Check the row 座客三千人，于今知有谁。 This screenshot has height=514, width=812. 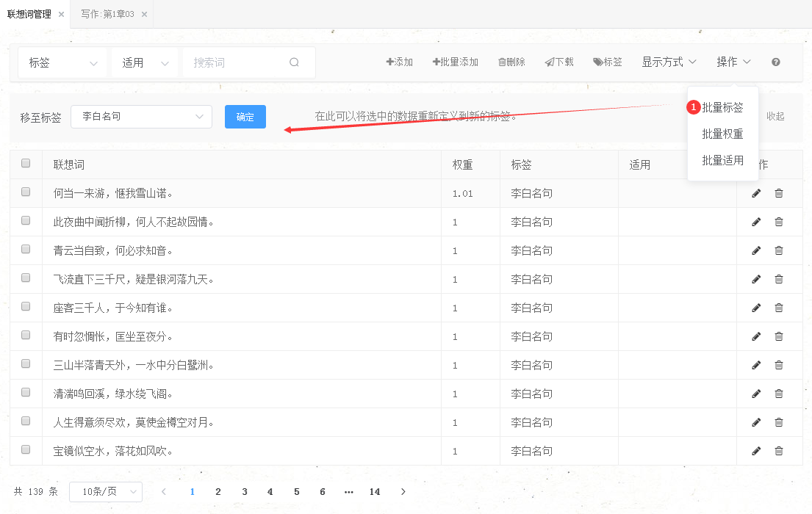click(x=26, y=306)
